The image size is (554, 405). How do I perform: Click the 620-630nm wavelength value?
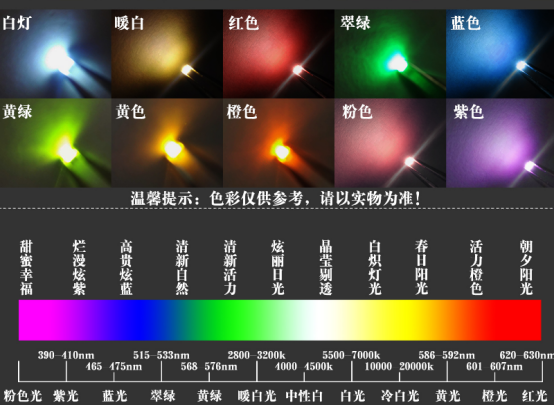pyautogui.click(x=527, y=355)
